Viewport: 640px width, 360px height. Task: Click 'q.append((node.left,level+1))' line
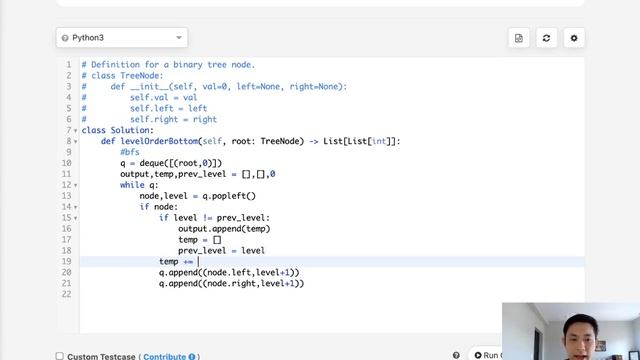[x=229, y=272]
